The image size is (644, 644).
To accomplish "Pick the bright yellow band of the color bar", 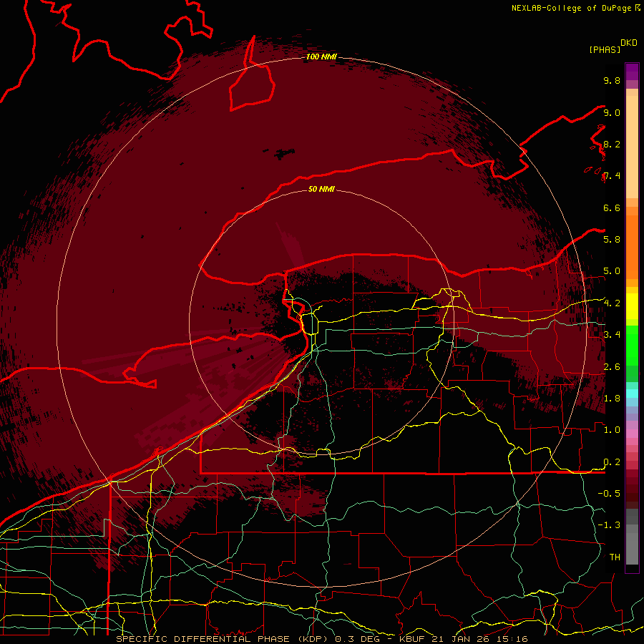I will (x=632, y=306).
